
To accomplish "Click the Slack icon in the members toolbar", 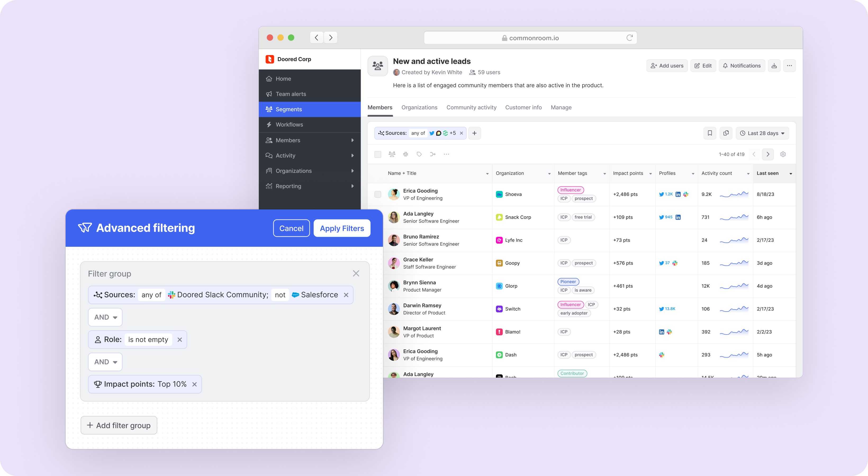I will pyautogui.click(x=405, y=154).
